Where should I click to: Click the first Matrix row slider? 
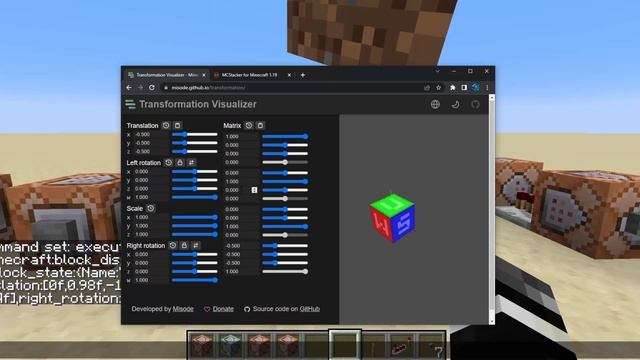point(285,136)
